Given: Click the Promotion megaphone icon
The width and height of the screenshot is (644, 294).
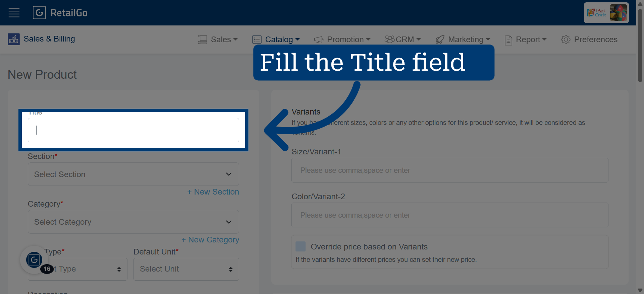Looking at the screenshot, I should point(319,40).
